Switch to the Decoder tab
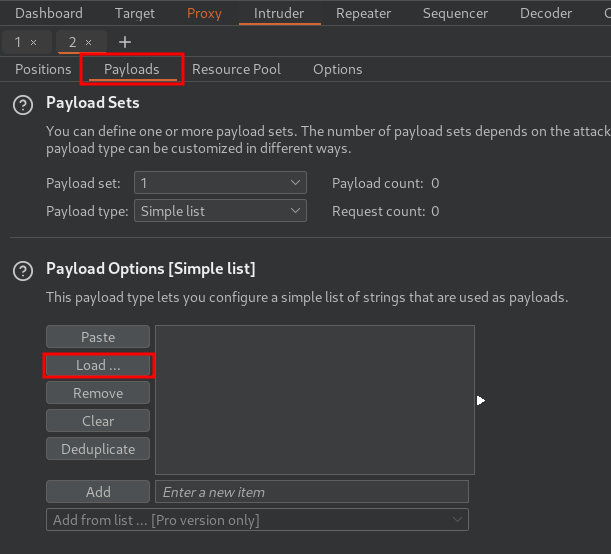The image size is (611, 554). point(546,13)
